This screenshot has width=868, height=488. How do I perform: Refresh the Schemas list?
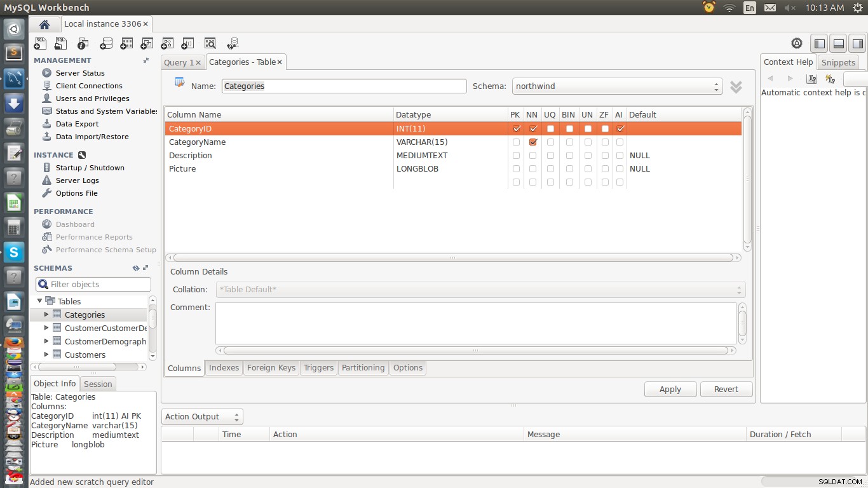click(x=135, y=268)
